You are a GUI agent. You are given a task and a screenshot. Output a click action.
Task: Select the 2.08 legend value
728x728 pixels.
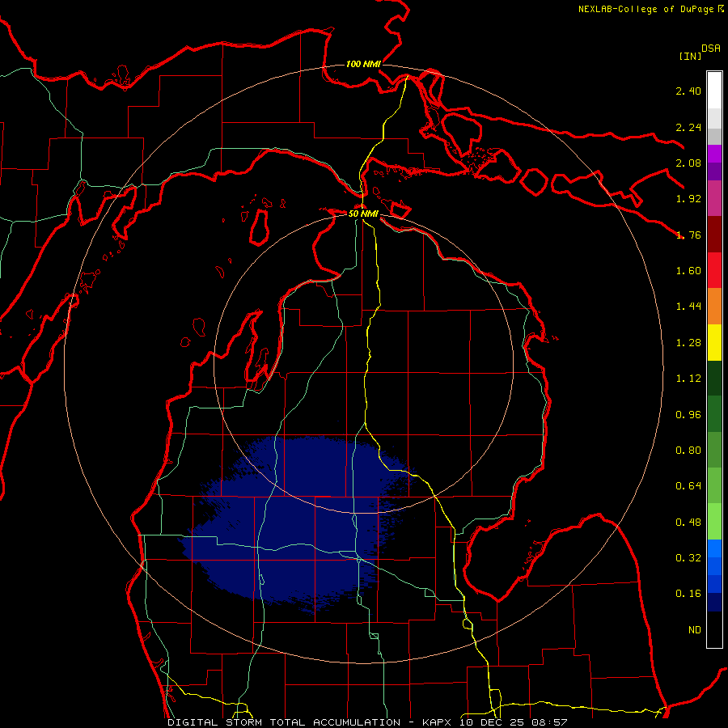click(688, 163)
